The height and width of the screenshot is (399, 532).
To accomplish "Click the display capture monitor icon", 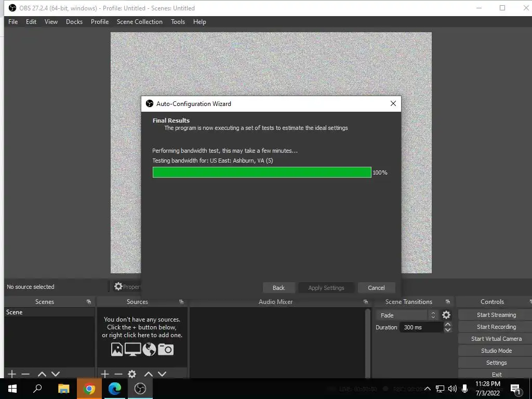I will [x=132, y=350].
